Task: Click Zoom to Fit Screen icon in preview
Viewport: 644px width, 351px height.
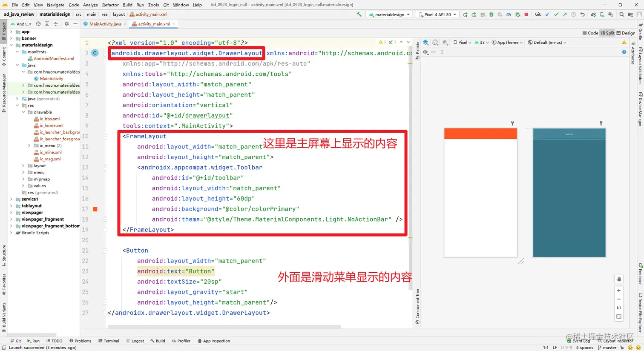Action: pyautogui.click(x=619, y=317)
